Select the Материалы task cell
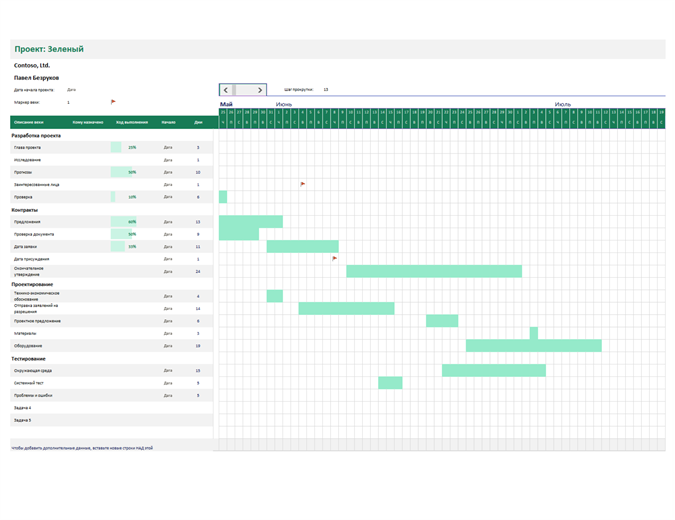 point(25,334)
